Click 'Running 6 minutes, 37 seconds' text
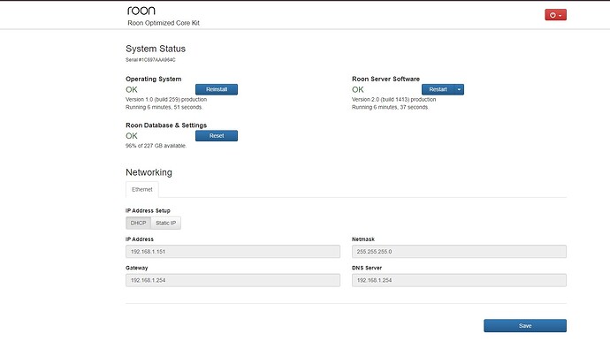 [x=390, y=107]
